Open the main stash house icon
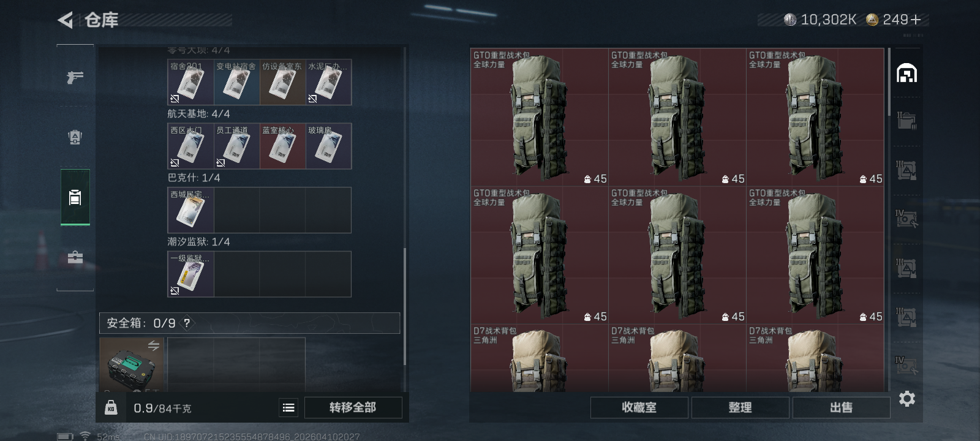 tap(907, 73)
